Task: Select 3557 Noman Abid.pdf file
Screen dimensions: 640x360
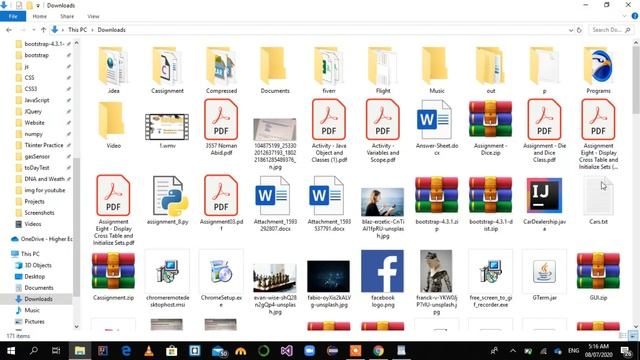Action: (221, 127)
